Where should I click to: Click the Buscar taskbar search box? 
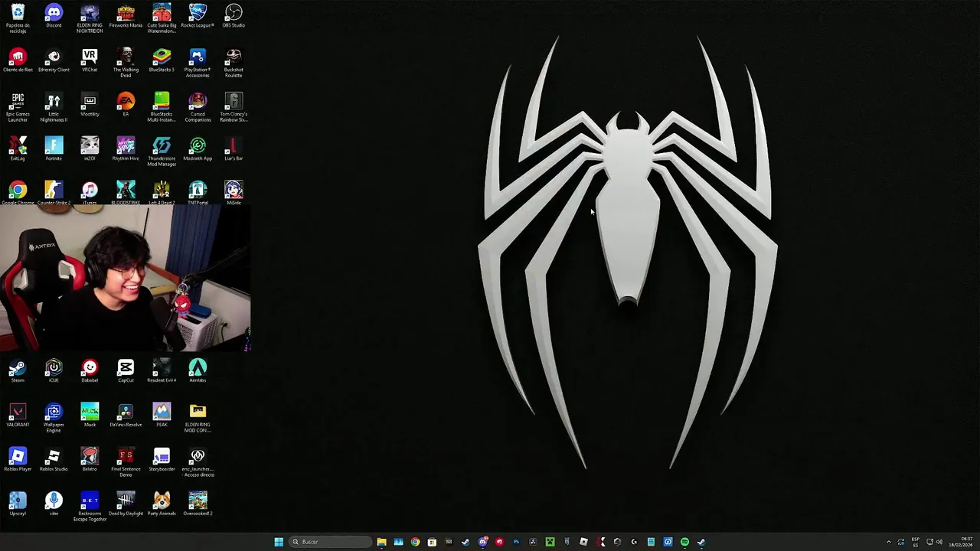coord(329,542)
